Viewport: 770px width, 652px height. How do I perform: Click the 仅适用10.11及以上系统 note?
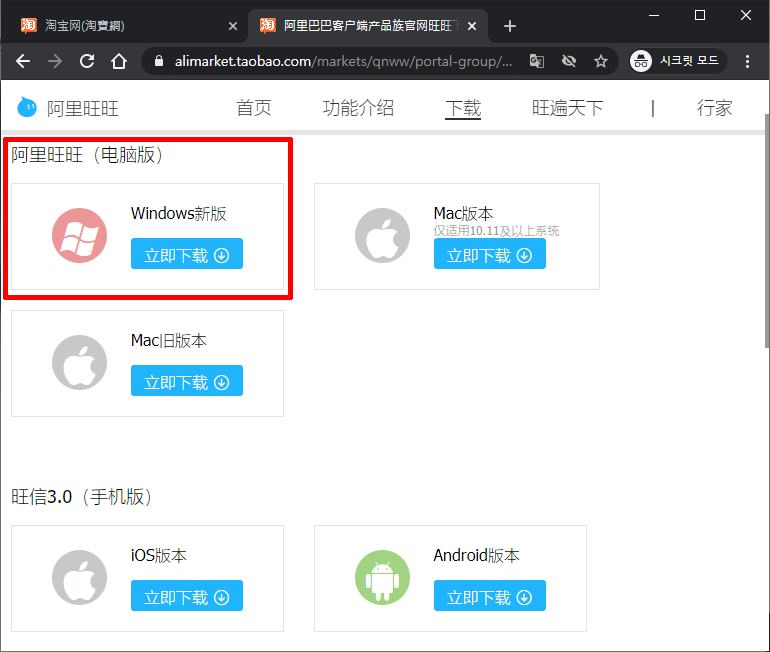coord(496,231)
